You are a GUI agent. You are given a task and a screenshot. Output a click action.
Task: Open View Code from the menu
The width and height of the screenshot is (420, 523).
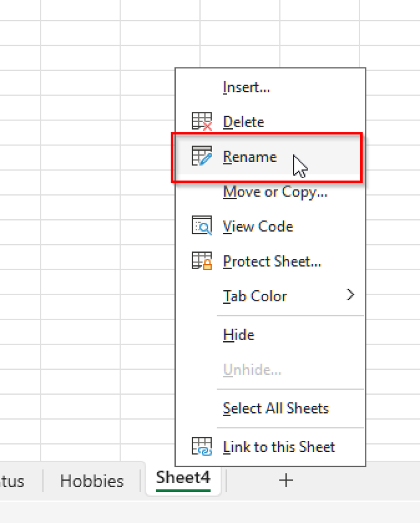[258, 226]
